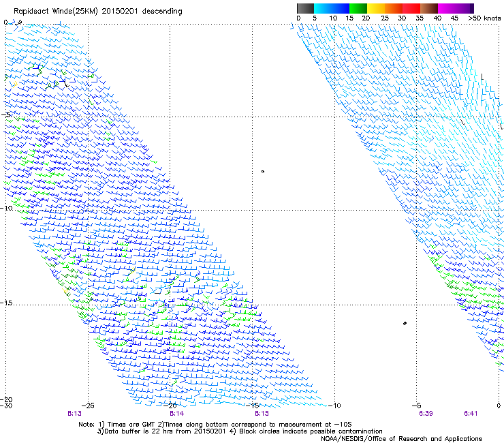Click the gray 0-5 knots color bar segment
Viewport: 504px width, 443px height.
point(305,8)
